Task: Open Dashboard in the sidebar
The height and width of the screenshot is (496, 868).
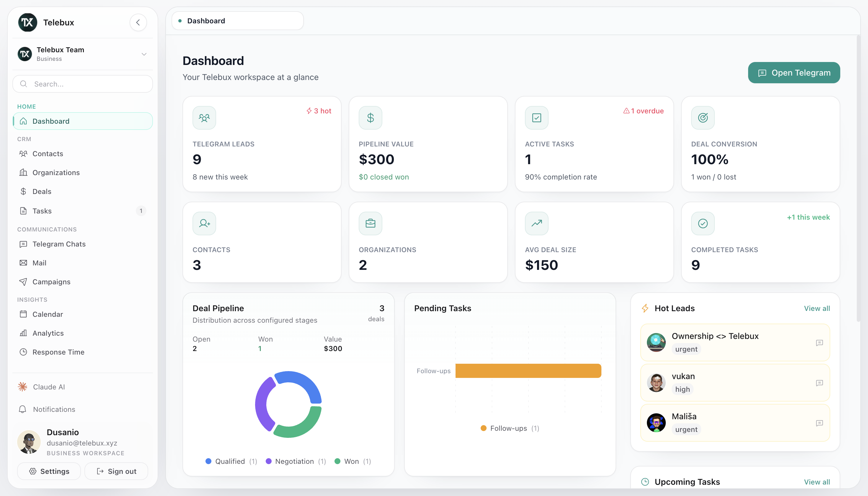Action: pyautogui.click(x=83, y=121)
